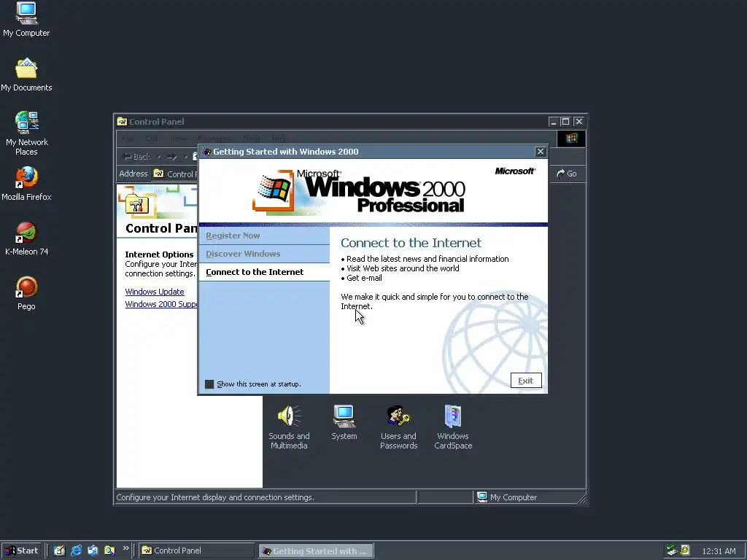Click the folder icon in the Address bar
Screen dimensions: 747x560
[x=158, y=174]
